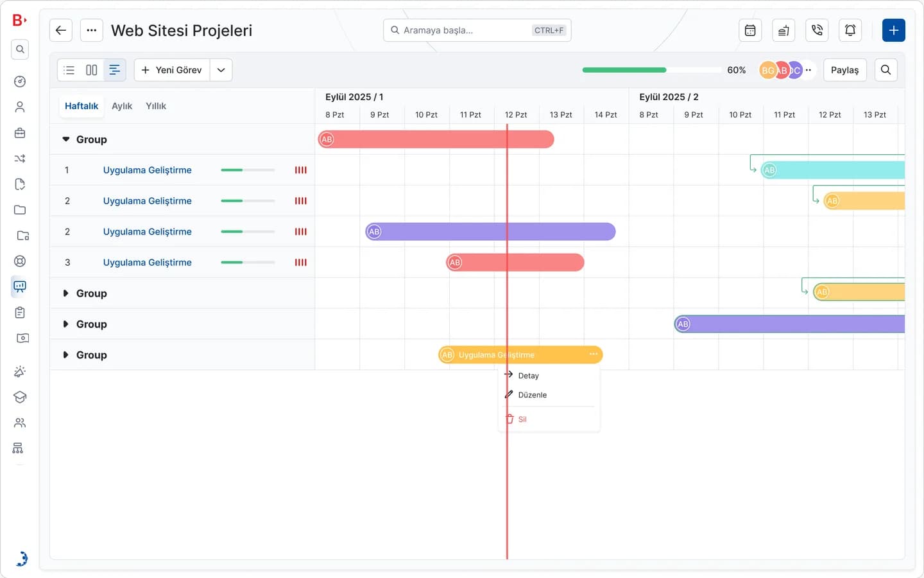Click the user profile sidebar icon

pos(20,107)
